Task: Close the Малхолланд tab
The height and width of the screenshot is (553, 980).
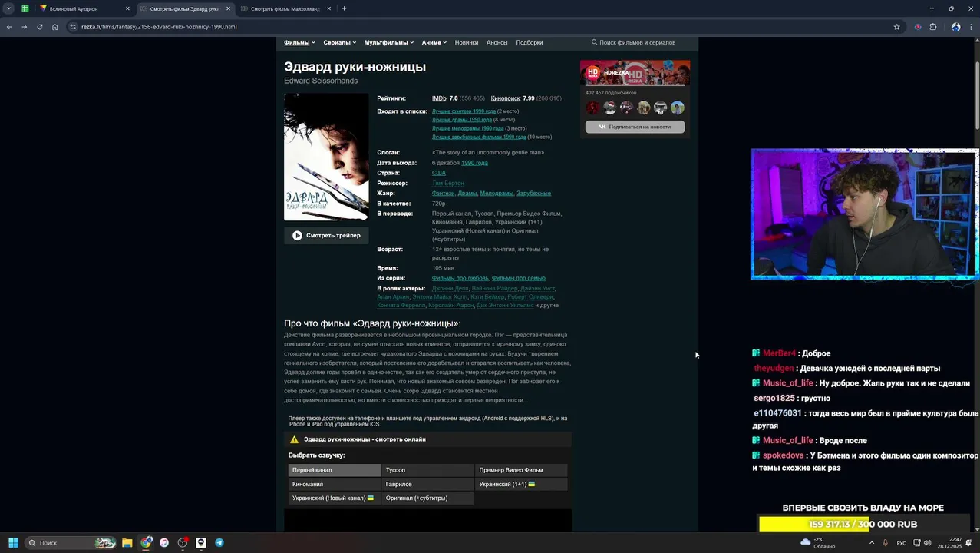Action: pos(329,8)
